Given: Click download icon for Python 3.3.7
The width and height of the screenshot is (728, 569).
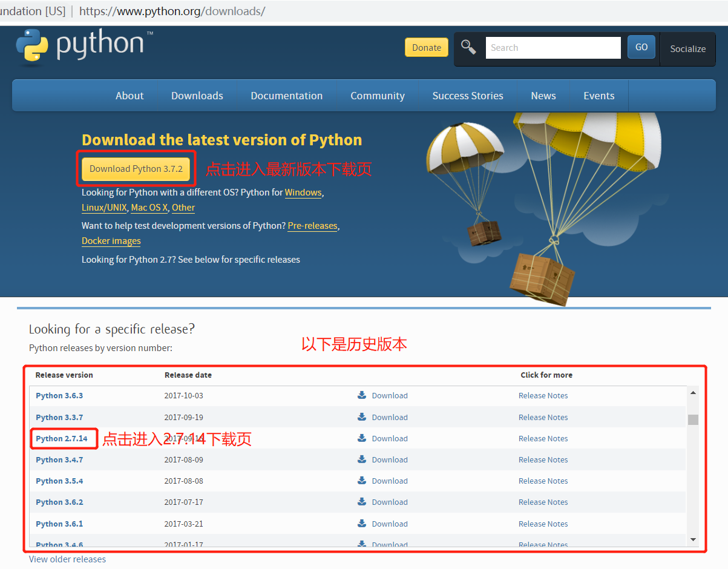Looking at the screenshot, I should pyautogui.click(x=362, y=417).
